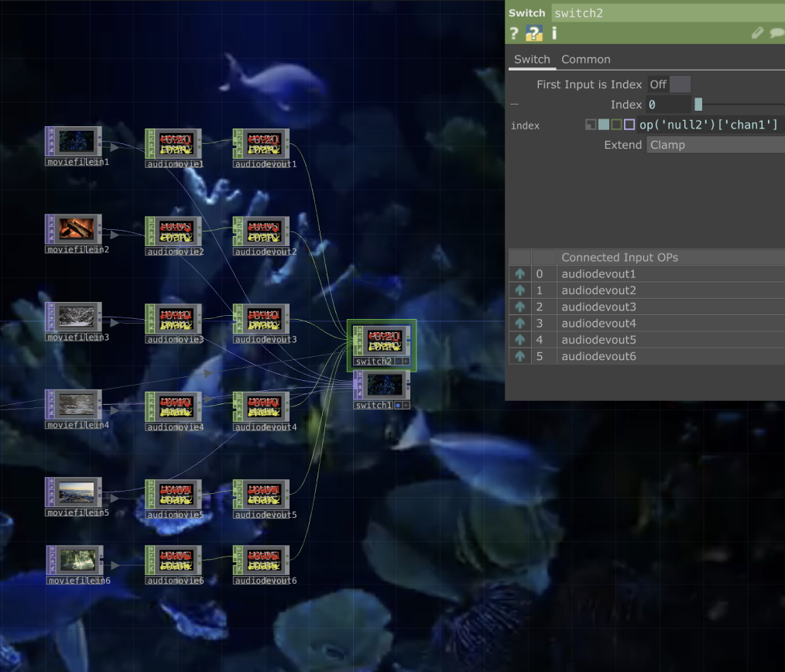785x672 pixels.
Task: Click the operator info 'i' icon
Action: (554, 33)
